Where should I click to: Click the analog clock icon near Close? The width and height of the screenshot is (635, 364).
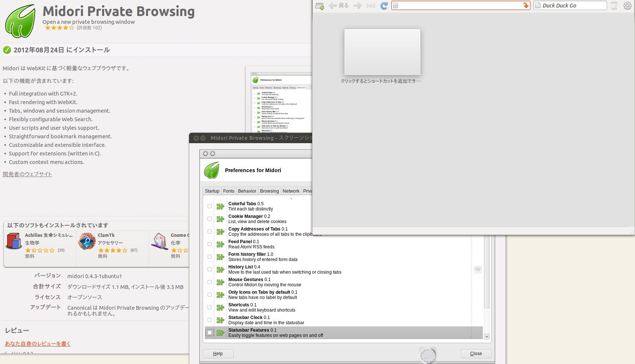pyautogui.click(x=428, y=355)
